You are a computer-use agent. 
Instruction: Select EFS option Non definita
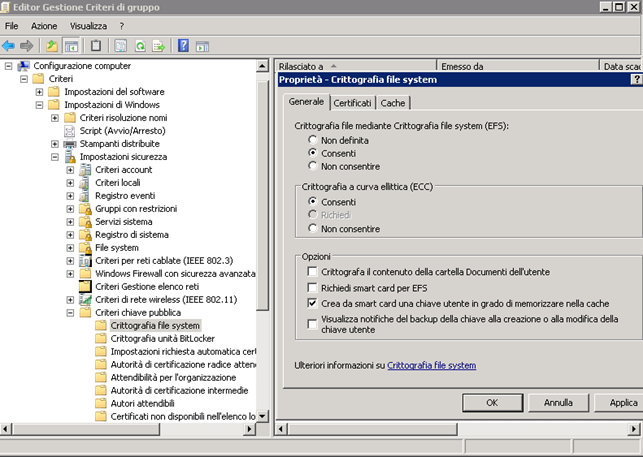pos(313,140)
